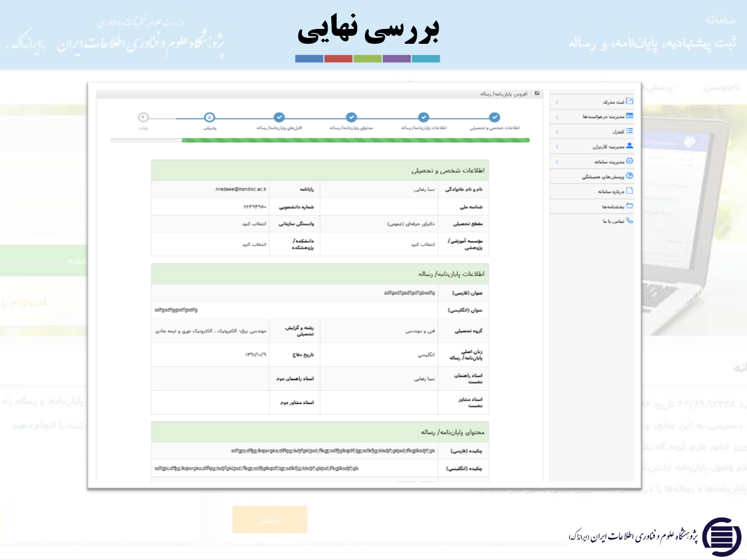
Task: Click the Persian title value sdfgsdfgsdfgdfgbsdfg
Action: [x=409, y=293]
